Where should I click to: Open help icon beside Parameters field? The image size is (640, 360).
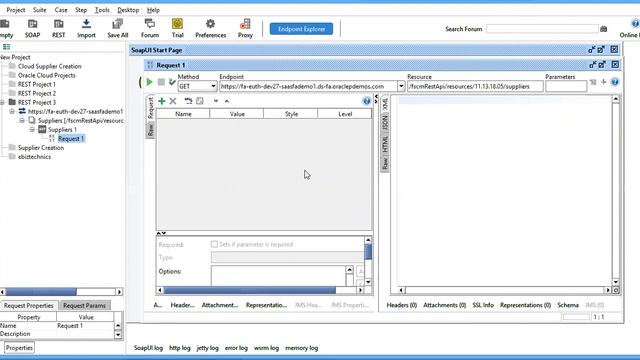tap(615, 82)
